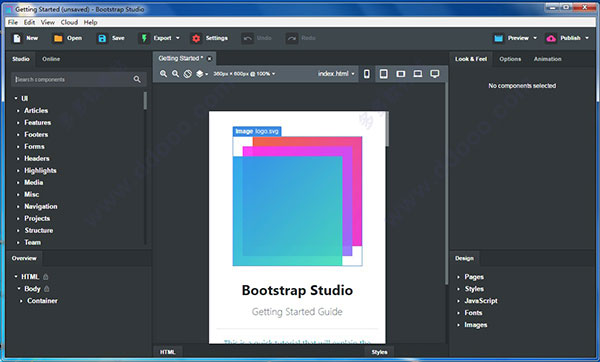Select the logo.svg image on stage
This screenshot has width=600, height=362.
coord(297,201)
